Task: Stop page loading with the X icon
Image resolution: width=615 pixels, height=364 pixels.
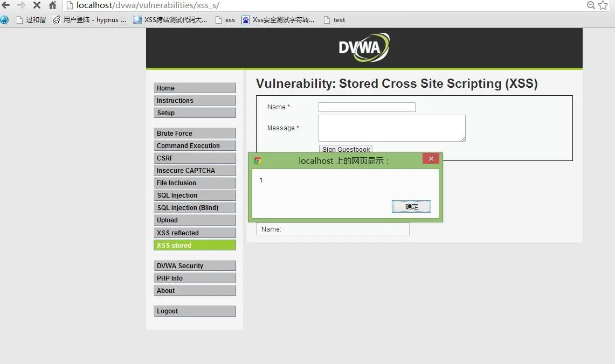Action: (37, 5)
